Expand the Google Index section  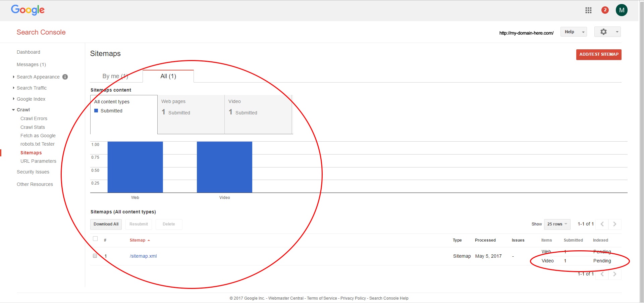pyautogui.click(x=13, y=99)
